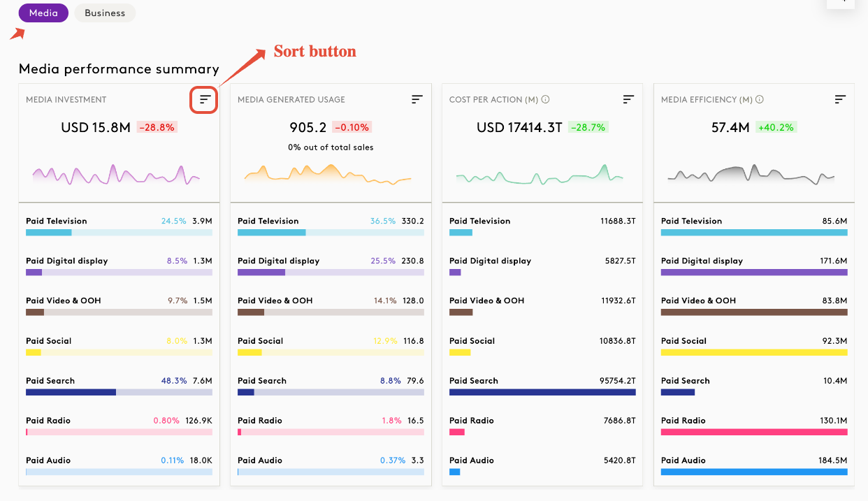Click the 36.5% Paid Television share
The height and width of the screenshot is (501, 868).
tap(383, 221)
